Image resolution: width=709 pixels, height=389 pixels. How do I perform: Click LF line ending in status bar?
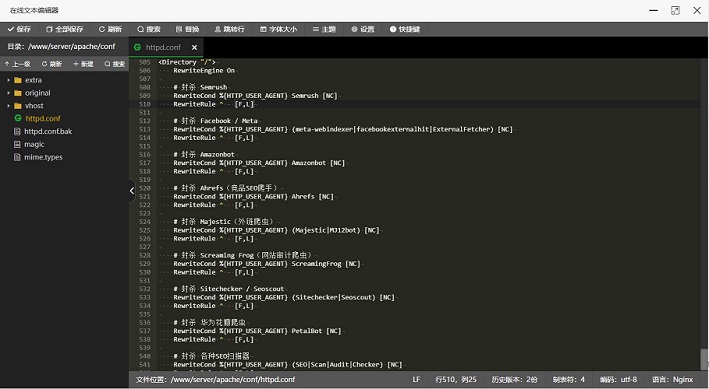[x=416, y=380]
